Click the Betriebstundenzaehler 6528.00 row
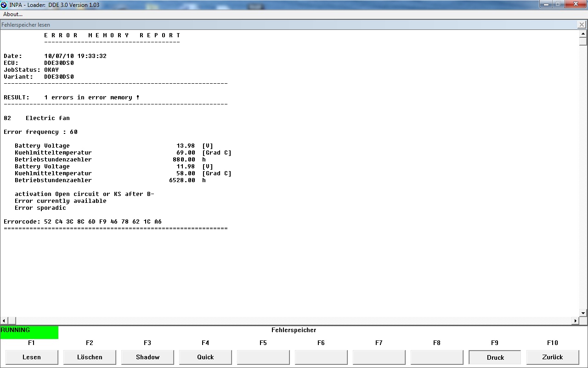Image resolution: width=588 pixels, height=368 pixels. (110, 180)
